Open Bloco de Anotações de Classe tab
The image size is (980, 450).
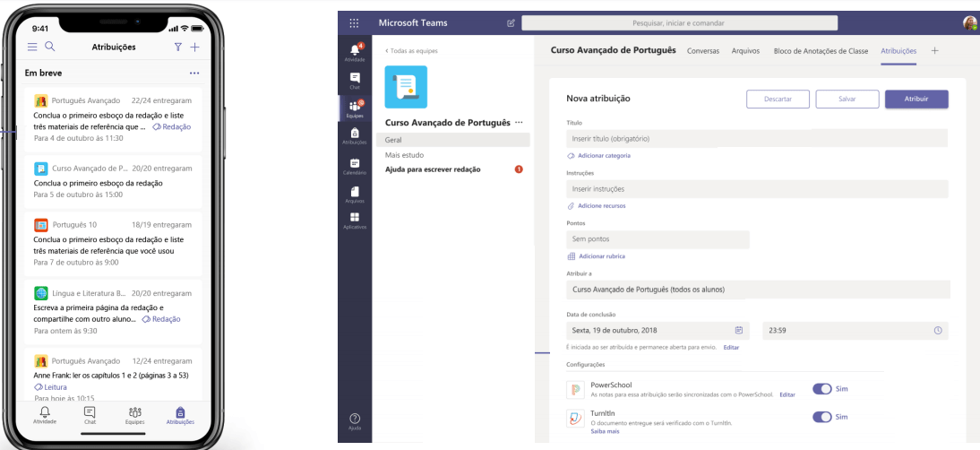click(821, 50)
